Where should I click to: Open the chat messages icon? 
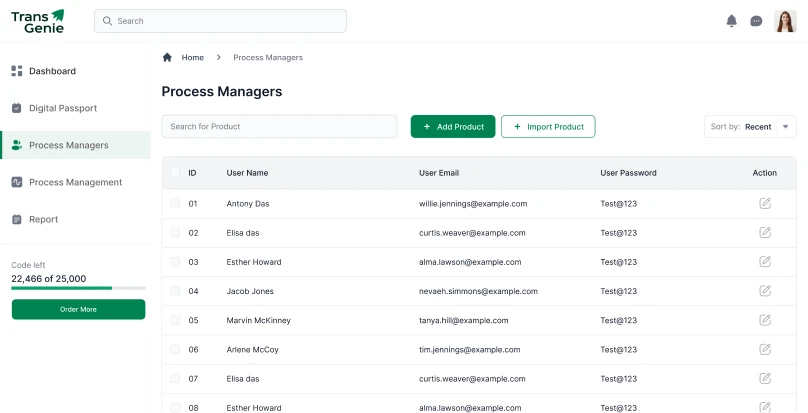[x=756, y=21]
